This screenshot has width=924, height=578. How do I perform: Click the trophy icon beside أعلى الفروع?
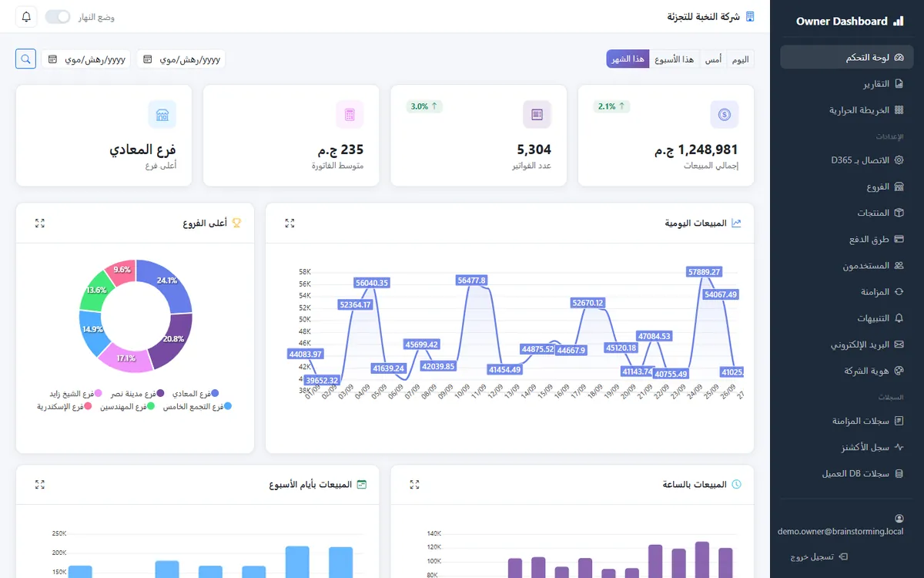pyautogui.click(x=236, y=223)
